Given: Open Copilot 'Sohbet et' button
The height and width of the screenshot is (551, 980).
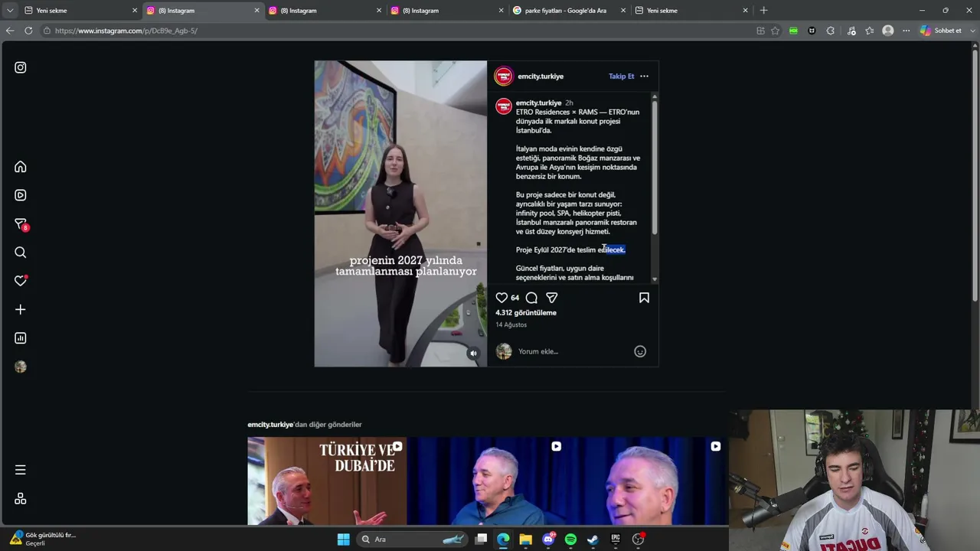Looking at the screenshot, I should pos(941,31).
